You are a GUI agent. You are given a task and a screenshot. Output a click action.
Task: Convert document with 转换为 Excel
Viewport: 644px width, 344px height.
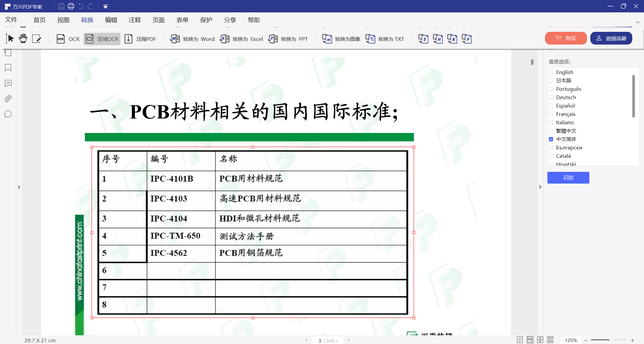[241, 39]
